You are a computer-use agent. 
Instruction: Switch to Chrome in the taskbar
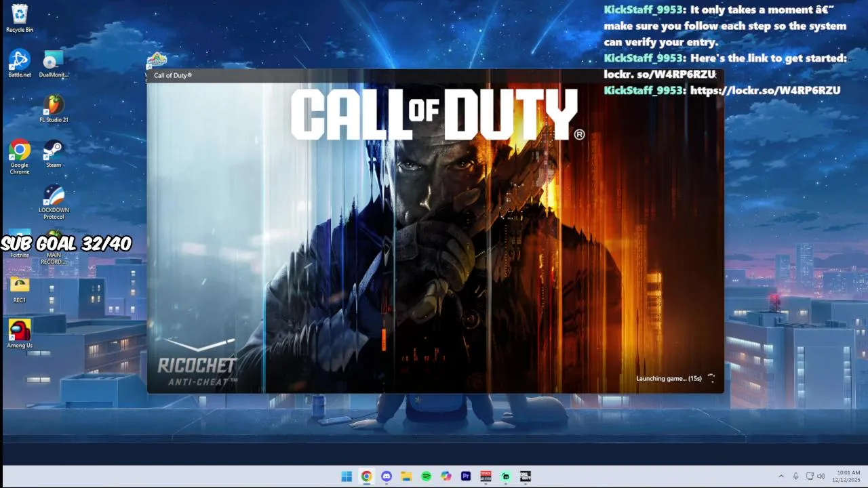pos(366,476)
